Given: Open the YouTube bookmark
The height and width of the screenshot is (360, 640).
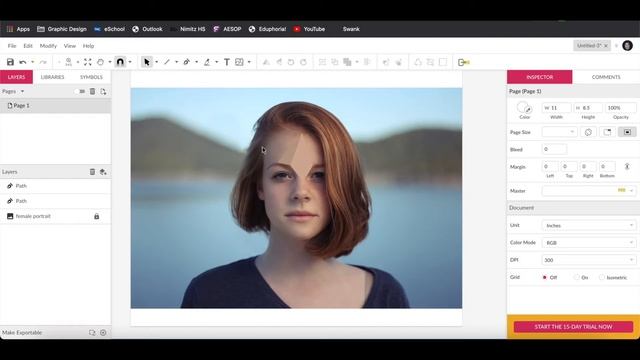Looking at the screenshot, I should click(309, 29).
